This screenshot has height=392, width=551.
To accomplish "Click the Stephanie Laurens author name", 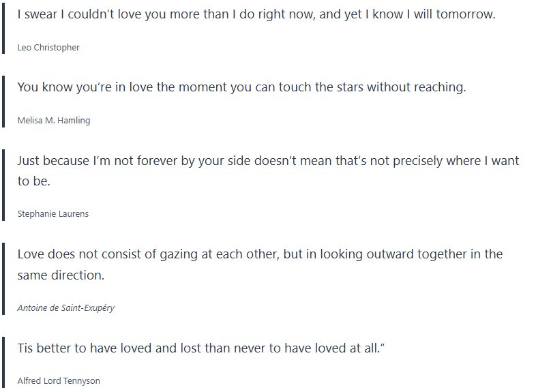I will coord(53,214).
